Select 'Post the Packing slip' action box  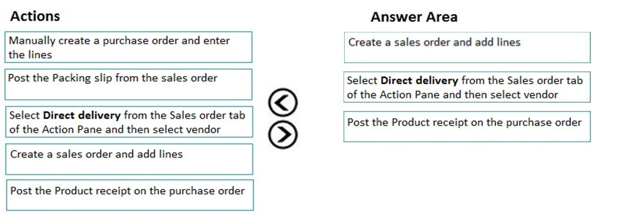click(128, 84)
